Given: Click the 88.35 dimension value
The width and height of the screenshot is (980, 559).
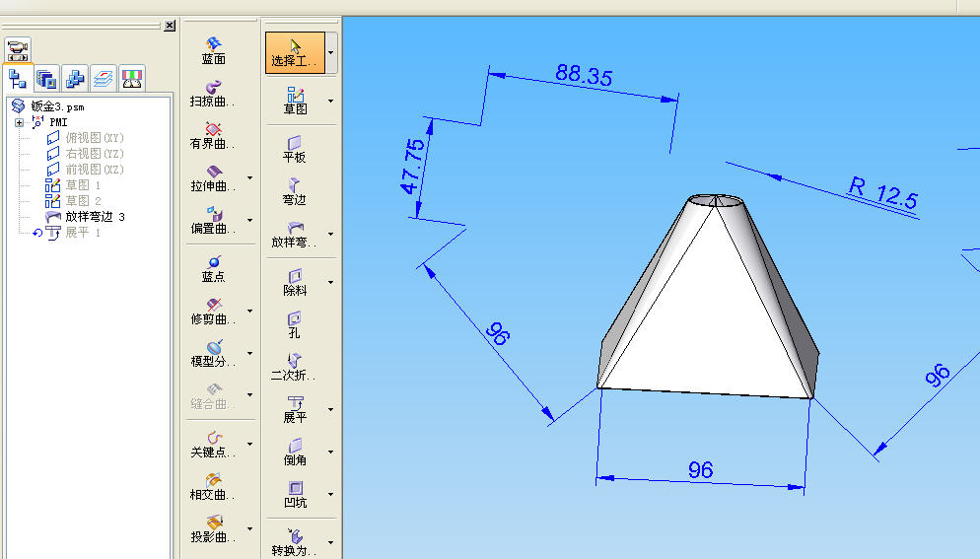Looking at the screenshot, I should point(585,75).
